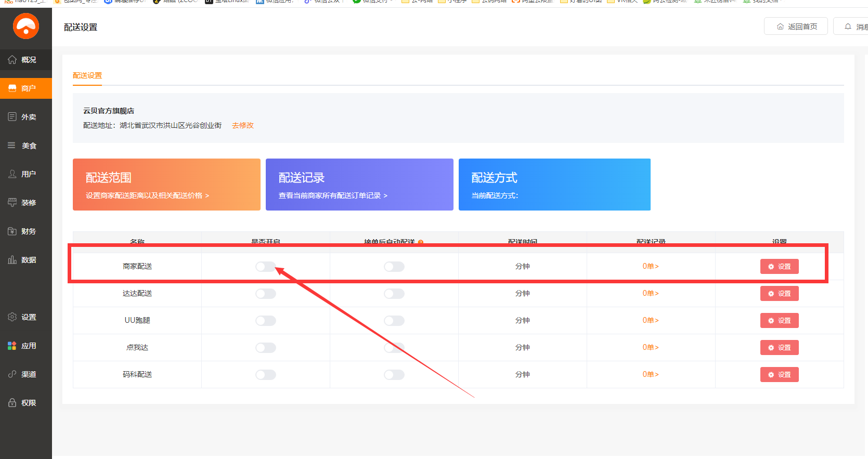
Task: Click the 分钟 cell in UU跑腿 row
Action: [x=523, y=320]
